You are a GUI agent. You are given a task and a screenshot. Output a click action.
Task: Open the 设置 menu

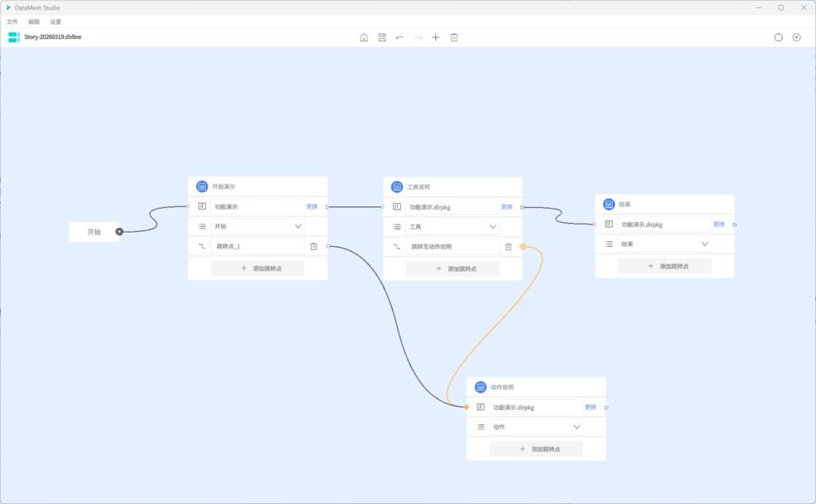[55, 21]
